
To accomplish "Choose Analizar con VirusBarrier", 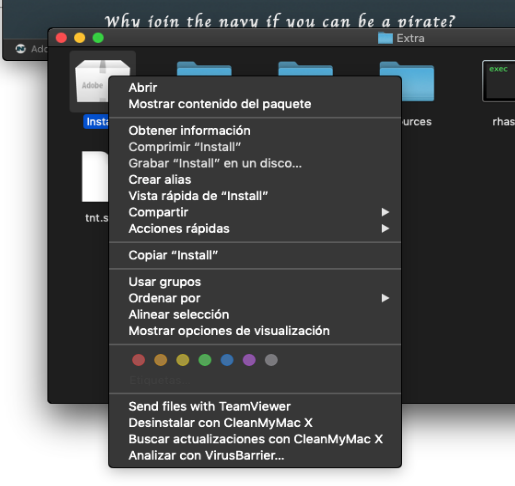I will pos(255,456).
